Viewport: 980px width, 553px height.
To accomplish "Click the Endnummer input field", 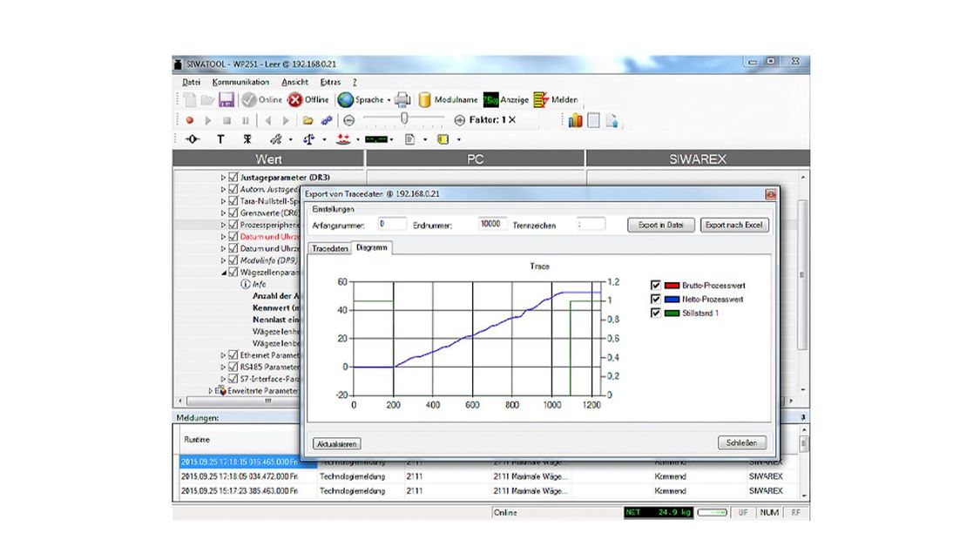I will [x=493, y=224].
